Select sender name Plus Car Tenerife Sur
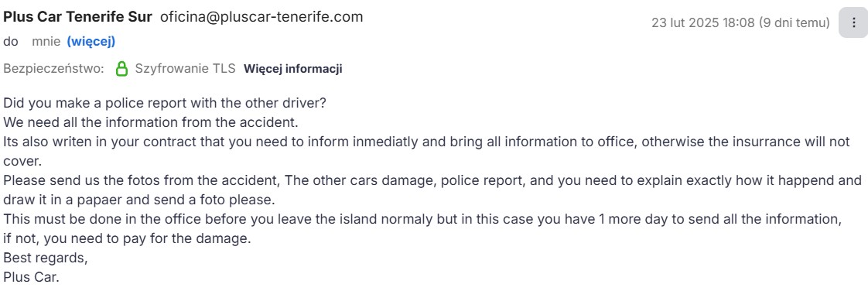This screenshot has width=868, height=291. click(77, 16)
